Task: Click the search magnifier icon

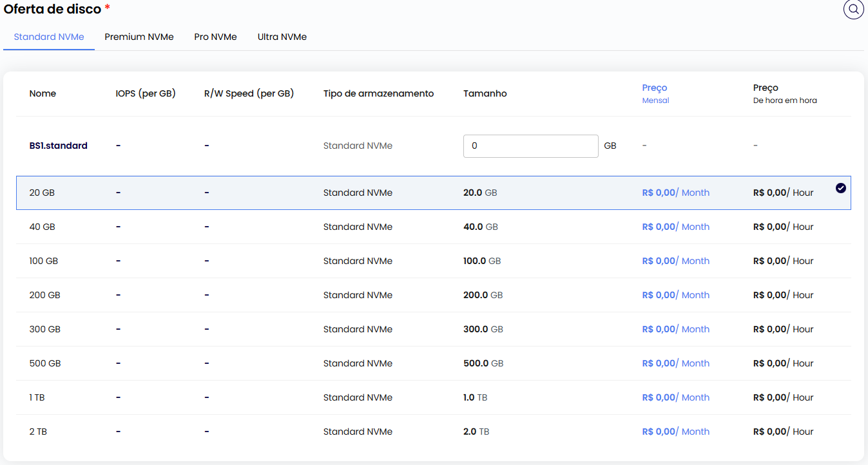Action: [x=853, y=10]
